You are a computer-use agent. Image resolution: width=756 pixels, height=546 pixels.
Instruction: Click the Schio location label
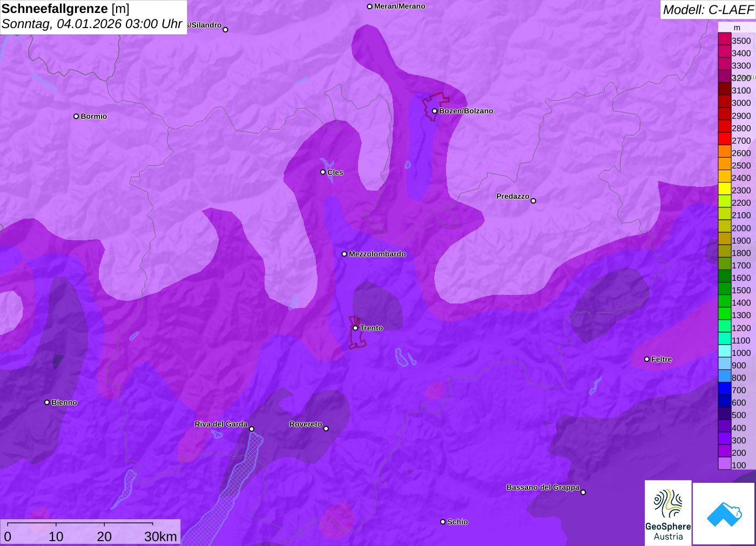(x=457, y=522)
